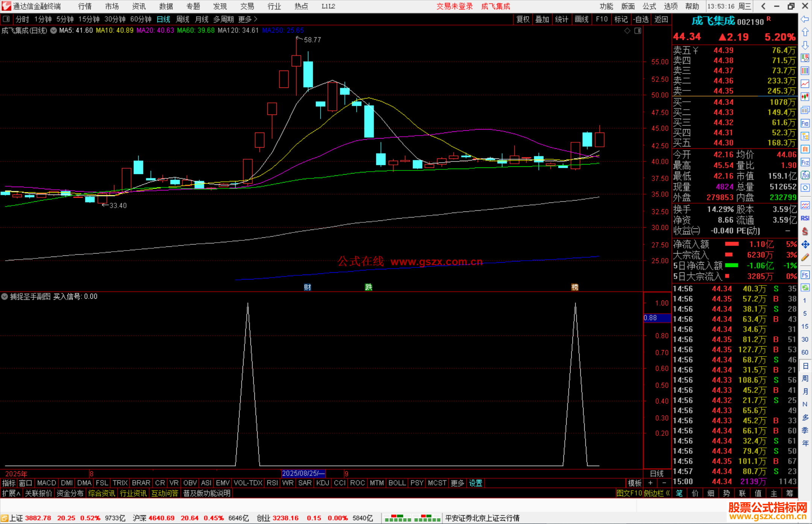Expand 更多 period options in timeframe bar

(x=247, y=19)
